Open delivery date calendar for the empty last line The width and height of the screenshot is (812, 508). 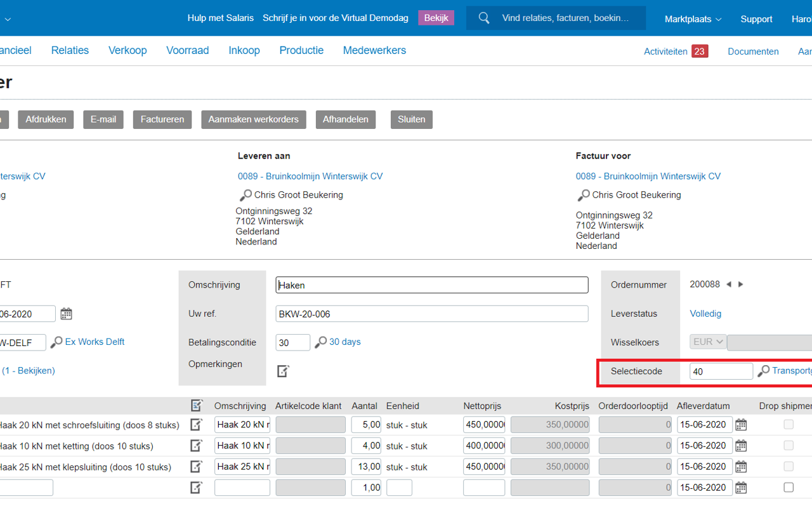[741, 488]
